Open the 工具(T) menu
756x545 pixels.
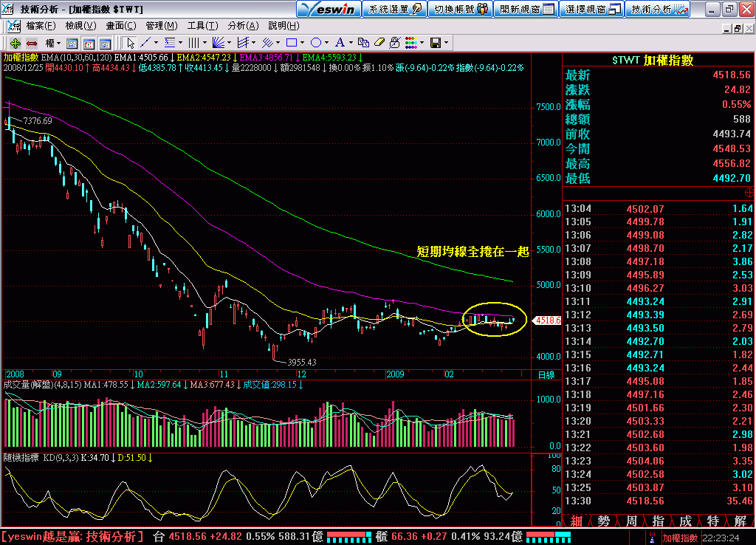point(202,26)
